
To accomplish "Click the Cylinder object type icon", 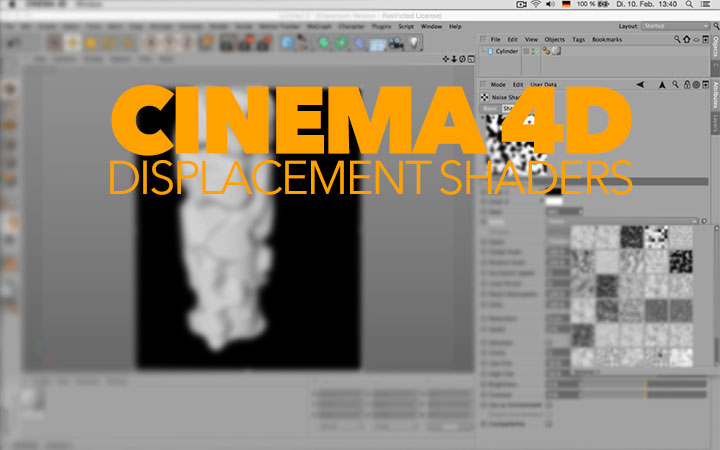I will [490, 51].
